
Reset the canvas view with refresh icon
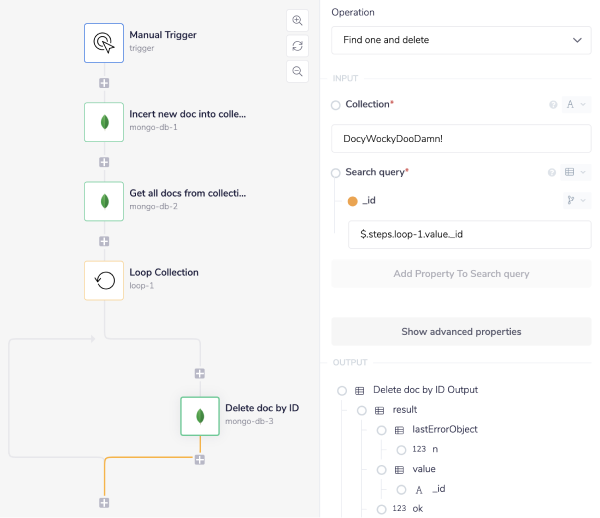(297, 46)
